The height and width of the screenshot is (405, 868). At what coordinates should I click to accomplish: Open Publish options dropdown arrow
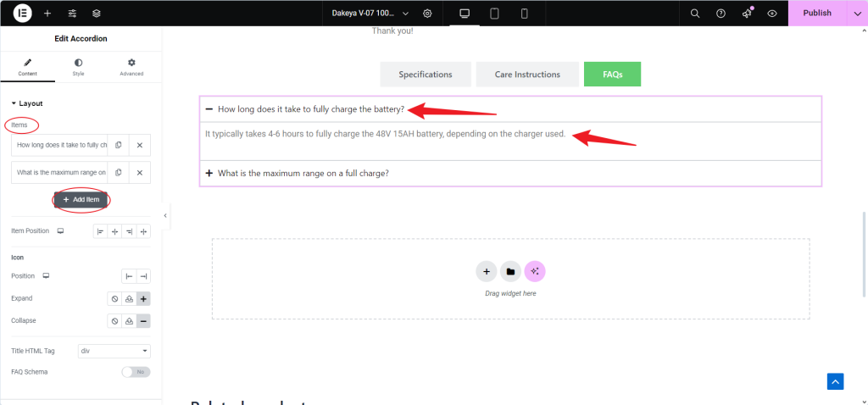pyautogui.click(x=858, y=14)
